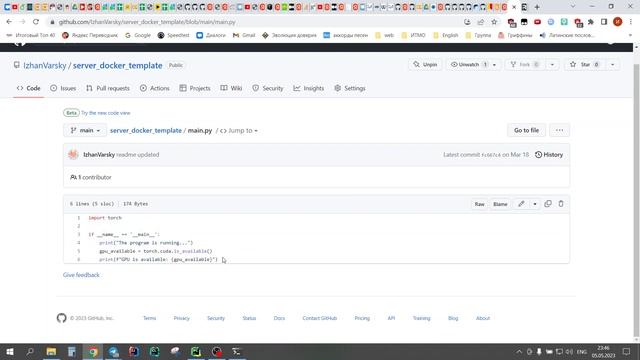
Task: Expand the Star lists dropdown arrow
Action: click(x=612, y=64)
